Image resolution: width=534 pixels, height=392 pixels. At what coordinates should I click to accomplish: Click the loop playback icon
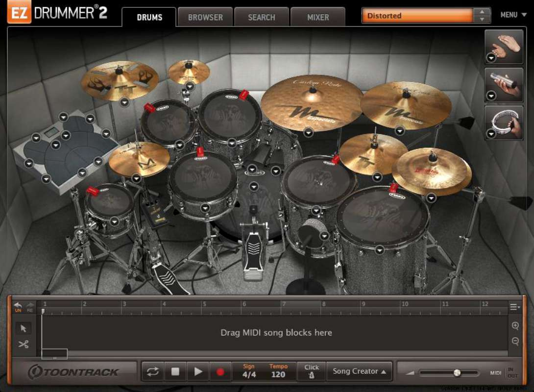(152, 371)
